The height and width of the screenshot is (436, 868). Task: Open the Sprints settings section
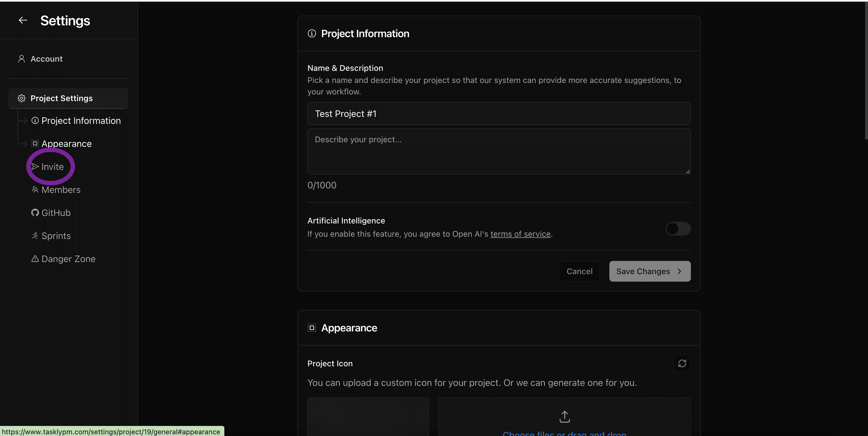point(56,235)
